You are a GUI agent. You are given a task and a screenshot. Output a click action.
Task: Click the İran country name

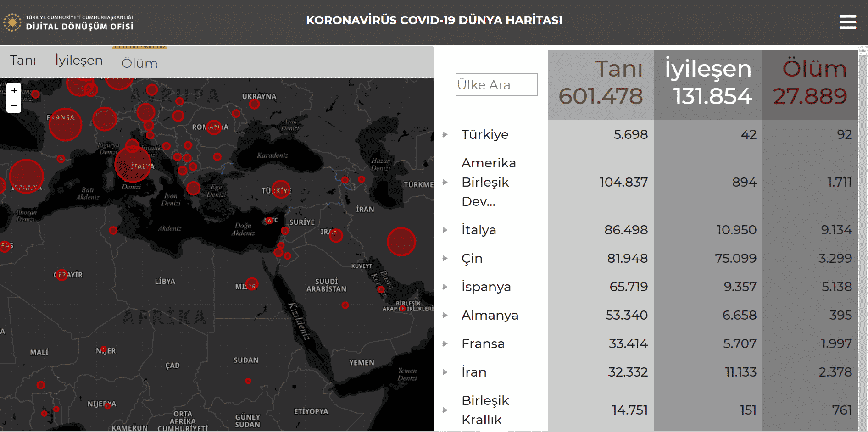(474, 372)
